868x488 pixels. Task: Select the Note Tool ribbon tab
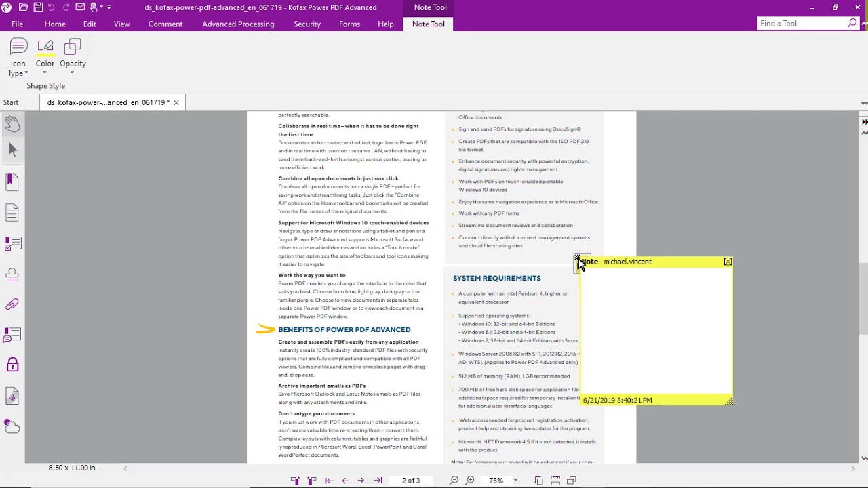pos(429,24)
